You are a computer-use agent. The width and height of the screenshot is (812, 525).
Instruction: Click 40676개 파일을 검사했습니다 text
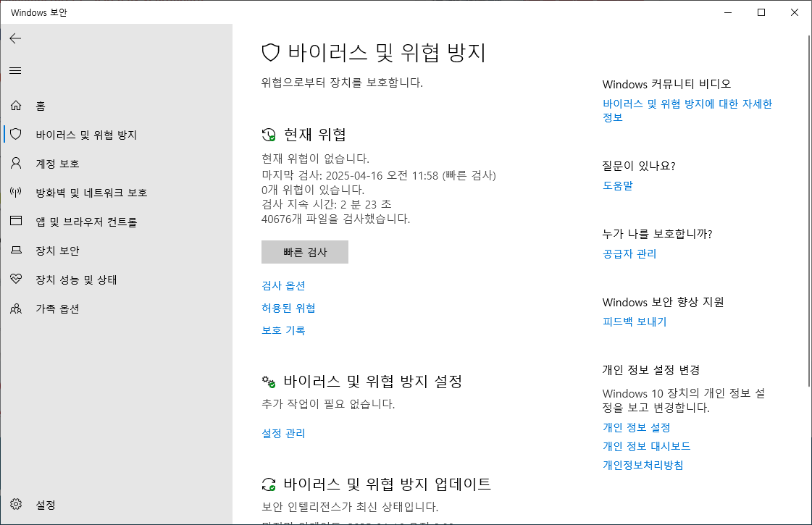[x=335, y=219]
